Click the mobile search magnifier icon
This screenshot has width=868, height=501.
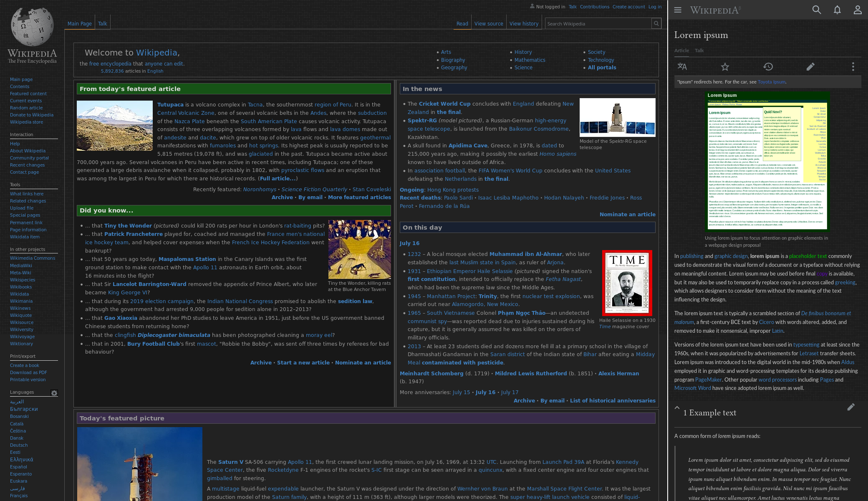coord(817,10)
